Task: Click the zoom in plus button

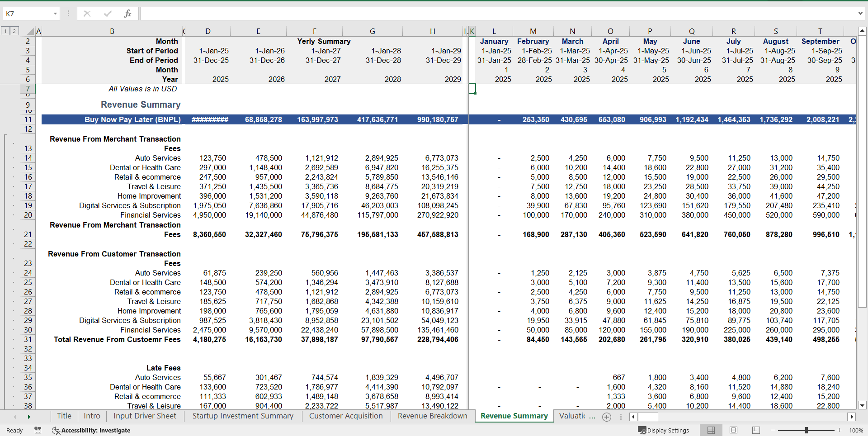Action: (840, 430)
